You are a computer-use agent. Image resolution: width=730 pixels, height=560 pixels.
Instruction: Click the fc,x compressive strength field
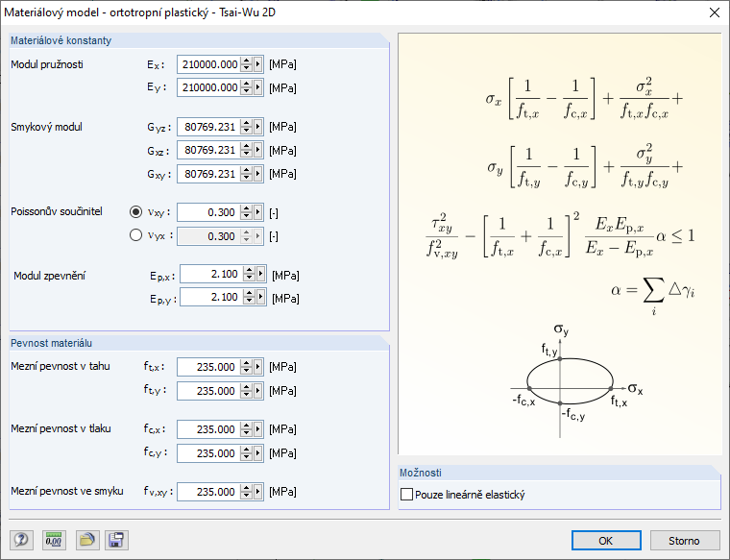pos(209,429)
